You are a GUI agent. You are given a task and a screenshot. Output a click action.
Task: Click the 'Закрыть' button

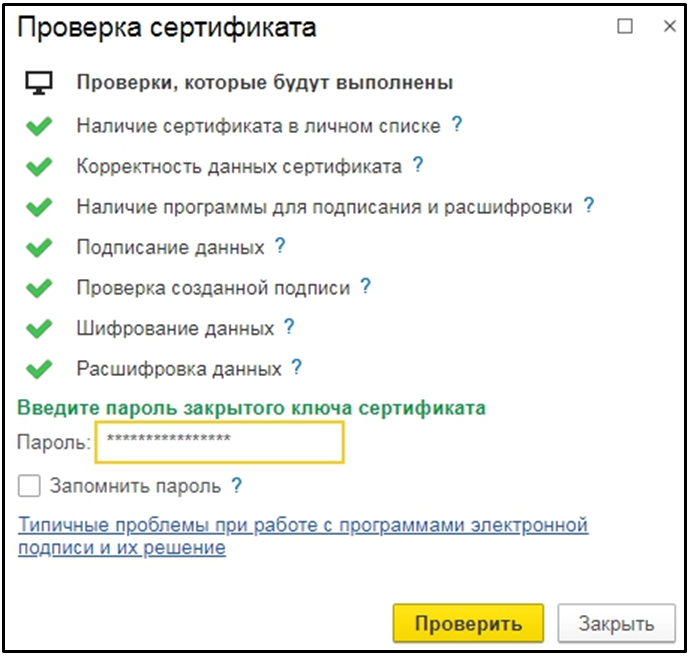point(616,623)
